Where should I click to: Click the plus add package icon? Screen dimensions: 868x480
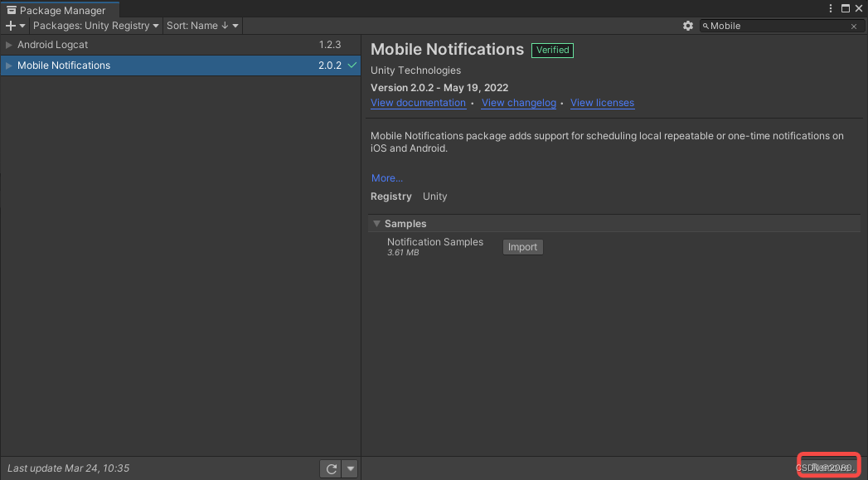point(11,26)
